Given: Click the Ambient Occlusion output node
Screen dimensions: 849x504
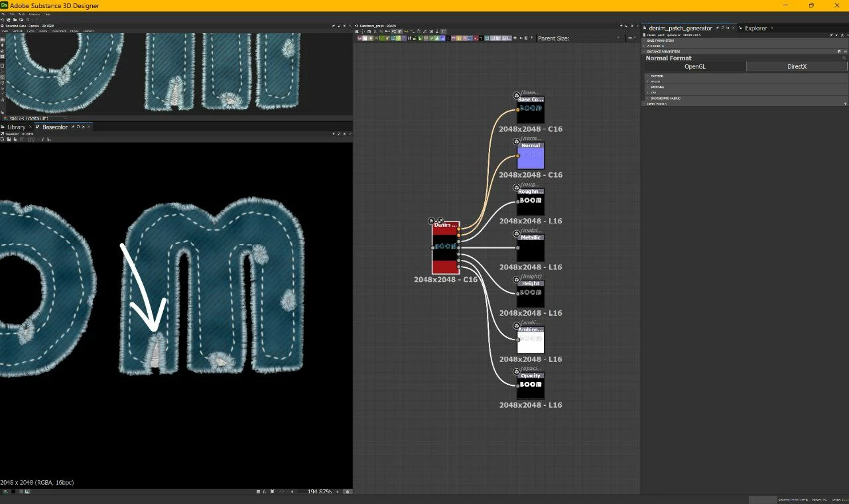Looking at the screenshot, I should pos(531,340).
